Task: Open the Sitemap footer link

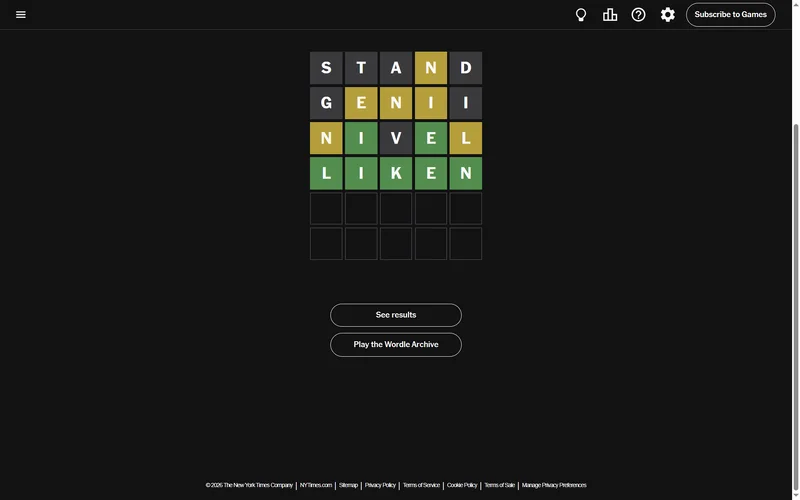Action: (x=348, y=485)
